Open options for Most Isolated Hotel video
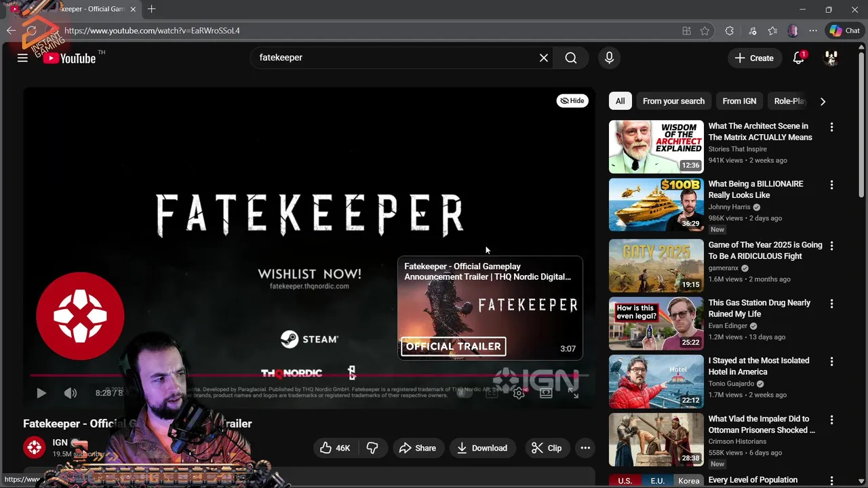Image resolution: width=868 pixels, height=488 pixels. point(831,361)
